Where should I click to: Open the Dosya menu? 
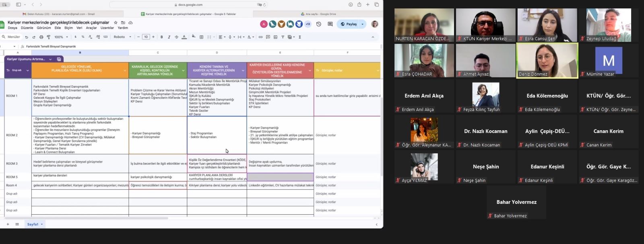point(12,28)
